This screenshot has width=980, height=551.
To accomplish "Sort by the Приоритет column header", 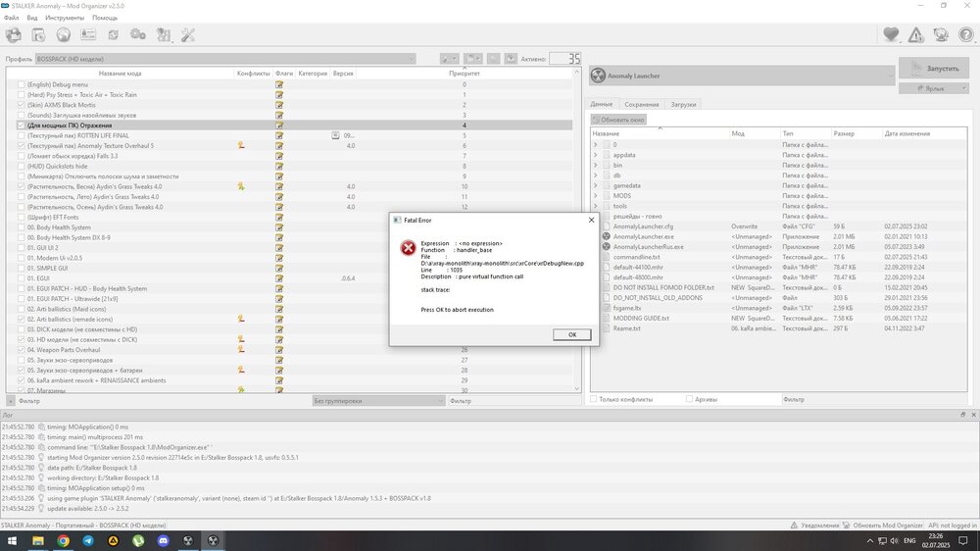I will (465, 74).
